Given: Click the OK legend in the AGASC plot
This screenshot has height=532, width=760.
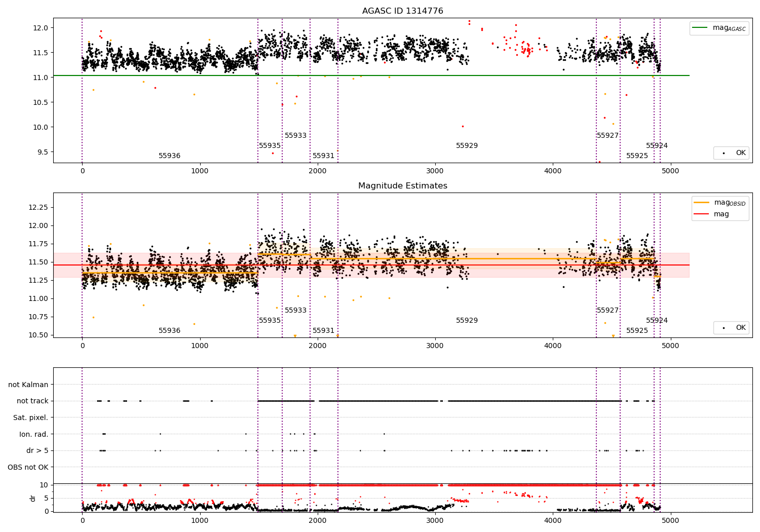Looking at the screenshot, I should [731, 153].
